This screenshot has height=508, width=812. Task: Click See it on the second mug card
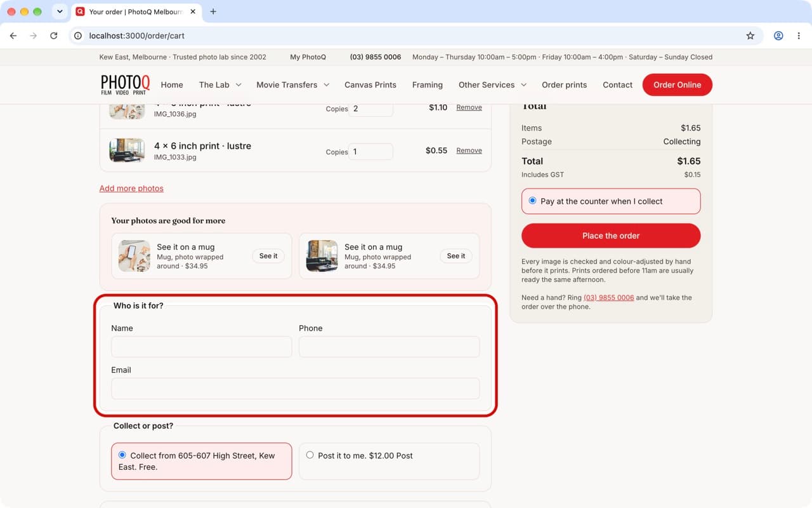[456, 256]
